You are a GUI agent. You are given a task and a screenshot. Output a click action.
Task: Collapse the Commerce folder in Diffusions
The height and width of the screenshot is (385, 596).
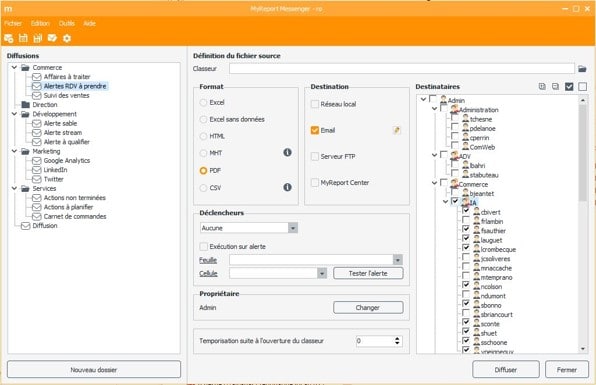pos(14,67)
